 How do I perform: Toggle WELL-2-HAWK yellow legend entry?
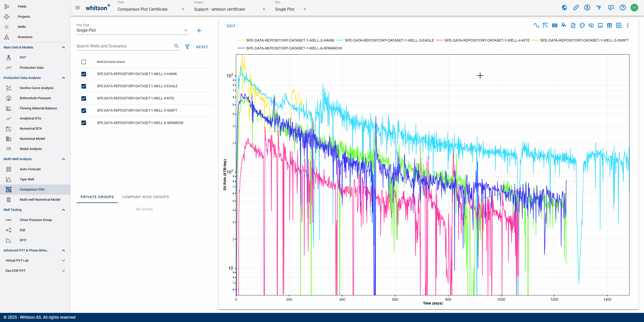pyautogui.click(x=286, y=40)
